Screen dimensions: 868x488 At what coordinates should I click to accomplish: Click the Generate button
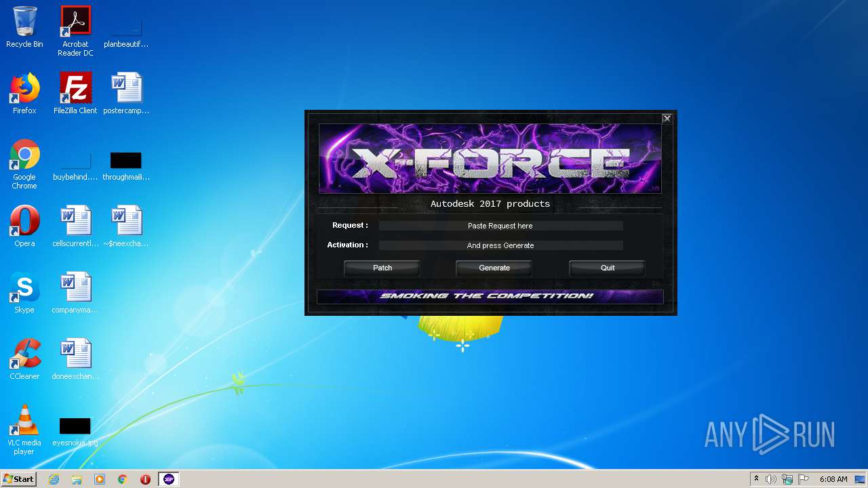(x=494, y=268)
